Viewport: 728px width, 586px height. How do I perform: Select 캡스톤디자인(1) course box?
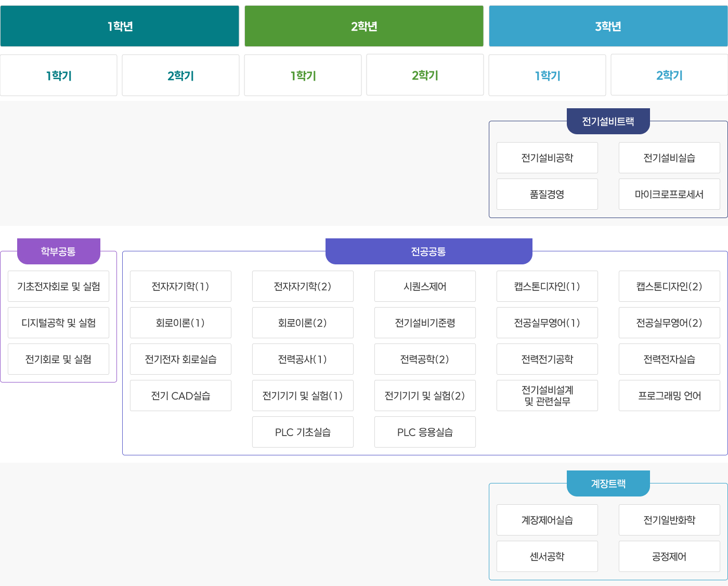pyautogui.click(x=547, y=286)
